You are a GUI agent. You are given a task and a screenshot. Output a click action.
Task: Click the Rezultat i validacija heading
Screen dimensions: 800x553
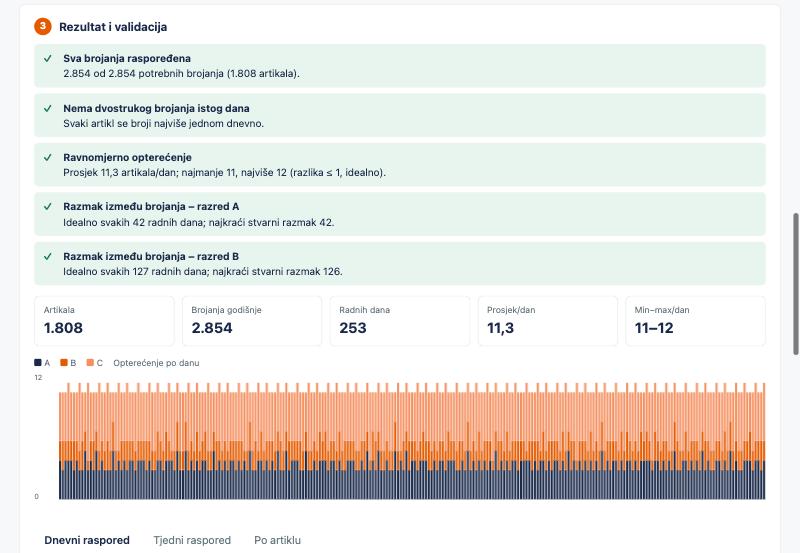coord(113,27)
